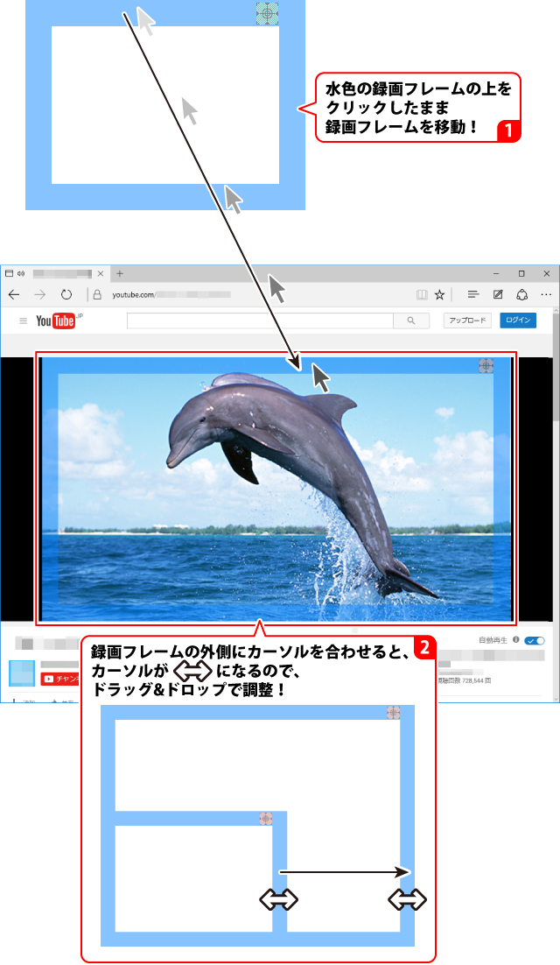Focus the YouTube search input field

tap(260, 320)
